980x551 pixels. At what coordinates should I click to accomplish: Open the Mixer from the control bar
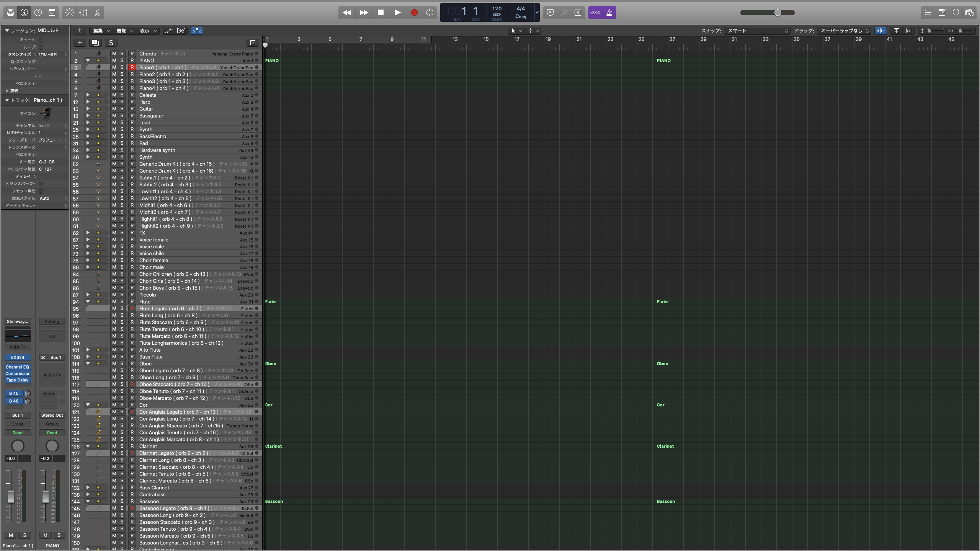tap(83, 13)
